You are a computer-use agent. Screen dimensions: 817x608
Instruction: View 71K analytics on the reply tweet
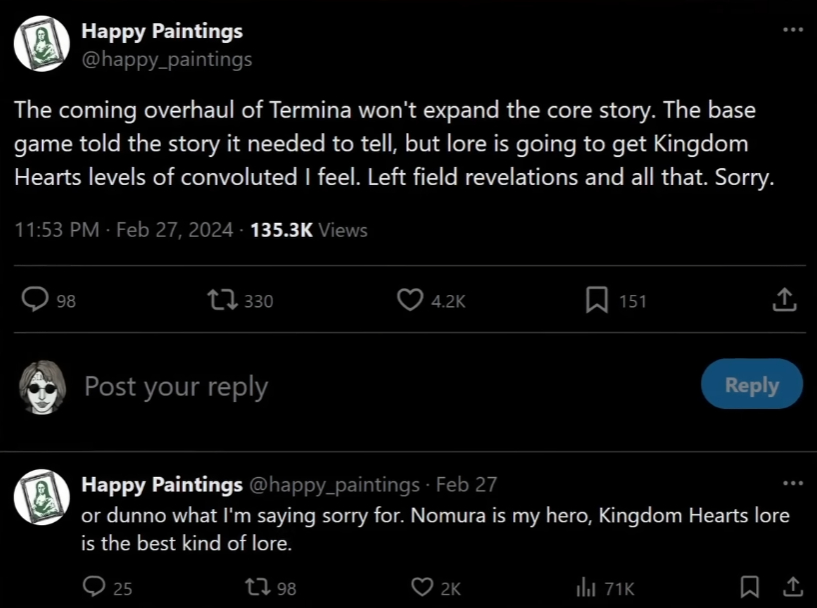pyautogui.click(x=587, y=588)
